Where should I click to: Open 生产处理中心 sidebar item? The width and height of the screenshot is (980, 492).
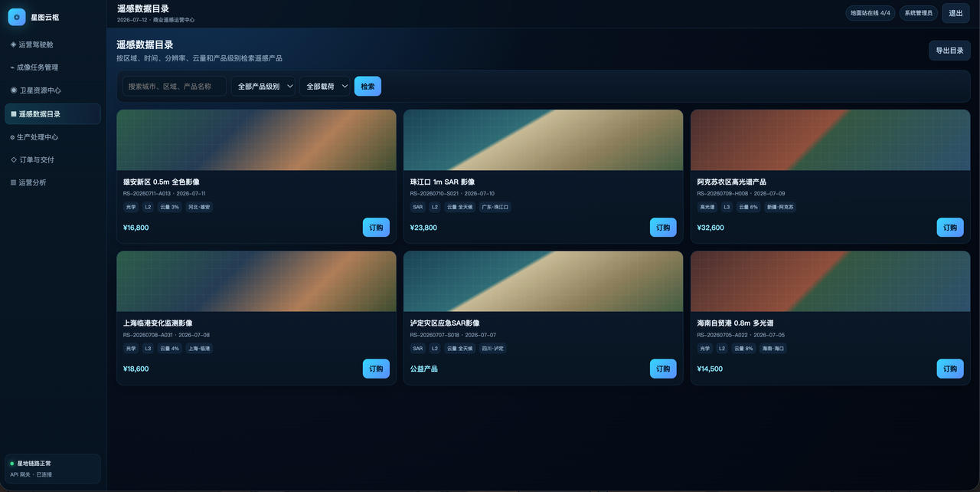coord(52,137)
